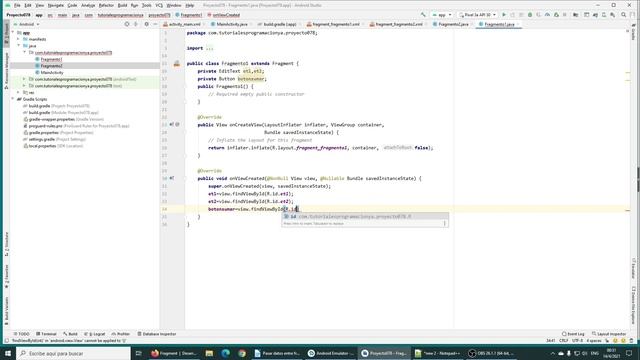The height and width of the screenshot is (360, 640).
Task: Switch to the OBS taskbar item
Action: click(x=491, y=353)
